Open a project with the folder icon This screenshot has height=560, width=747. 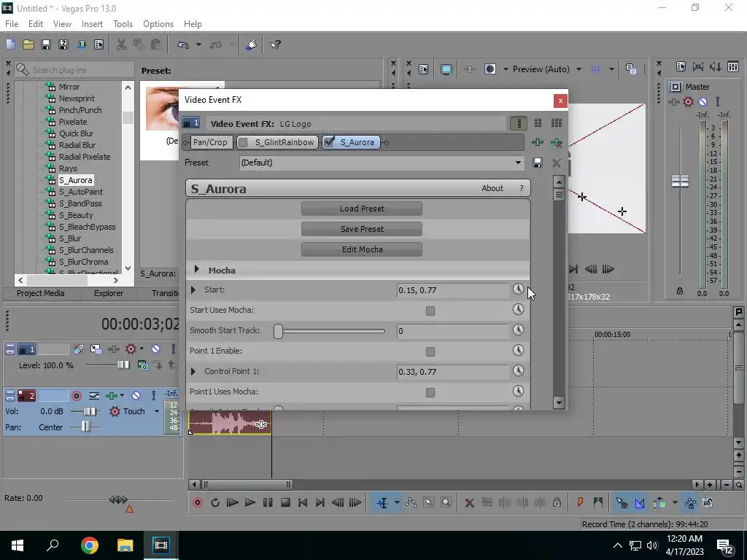pos(28,44)
